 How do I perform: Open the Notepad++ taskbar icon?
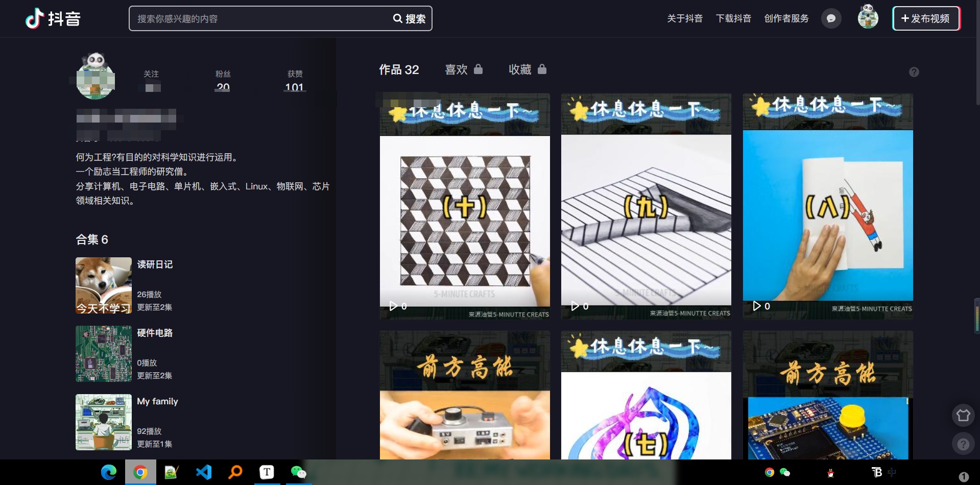(x=171, y=472)
